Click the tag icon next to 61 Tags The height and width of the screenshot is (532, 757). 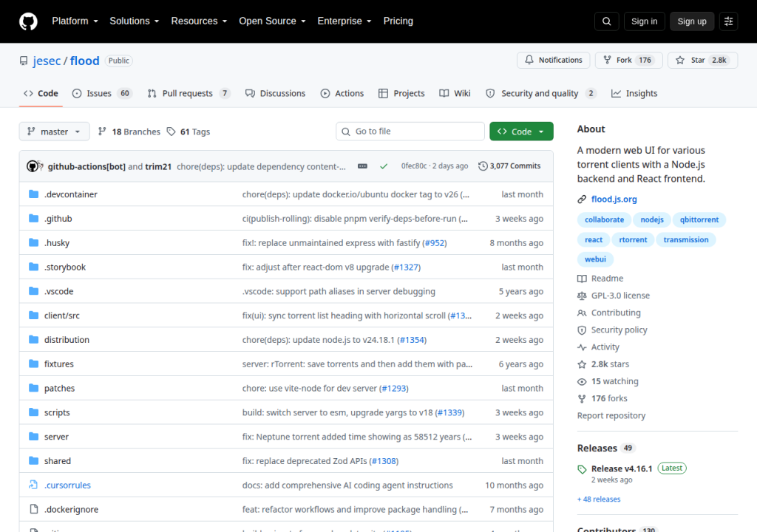point(171,132)
